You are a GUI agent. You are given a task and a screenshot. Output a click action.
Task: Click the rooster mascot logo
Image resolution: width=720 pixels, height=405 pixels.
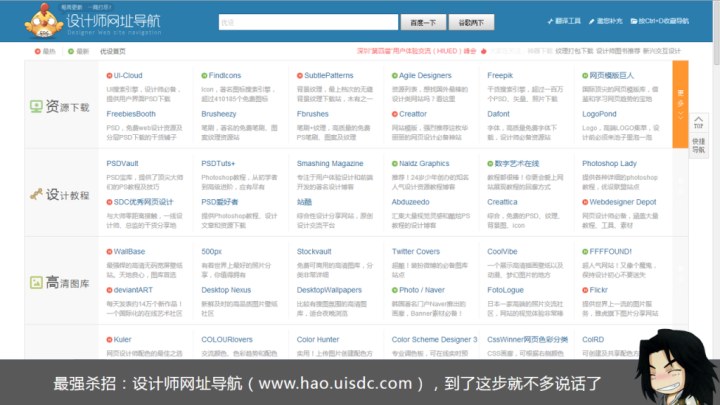click(43, 22)
